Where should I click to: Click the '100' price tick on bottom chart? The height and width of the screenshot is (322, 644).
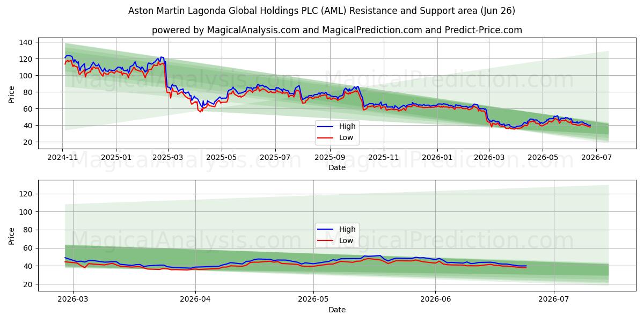[27, 212]
